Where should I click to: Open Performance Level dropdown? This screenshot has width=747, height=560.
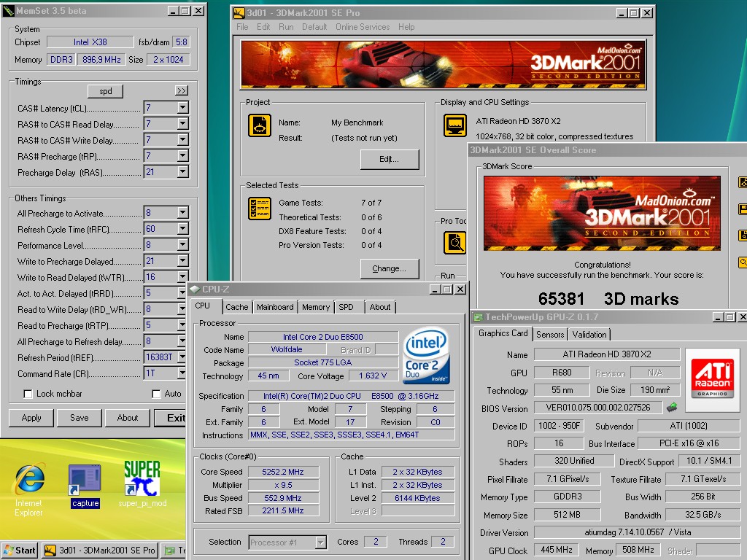183,245
